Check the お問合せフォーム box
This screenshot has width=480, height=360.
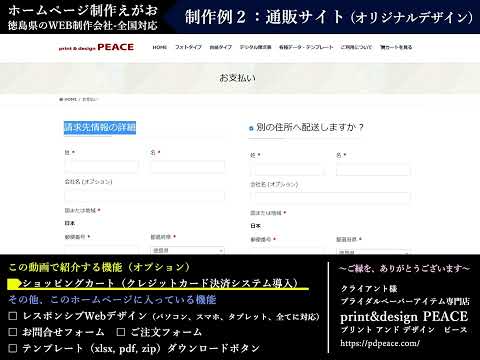(13, 332)
